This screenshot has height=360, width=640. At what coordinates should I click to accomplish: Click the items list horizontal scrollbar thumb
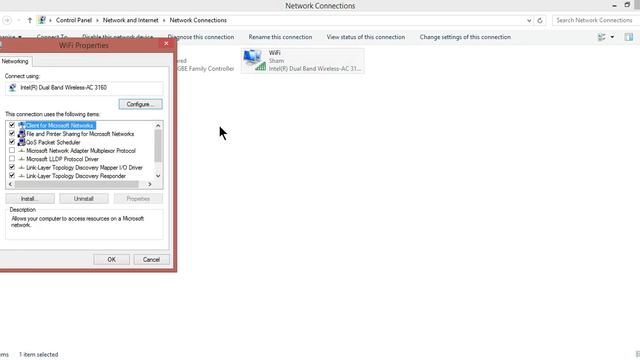pos(76,184)
